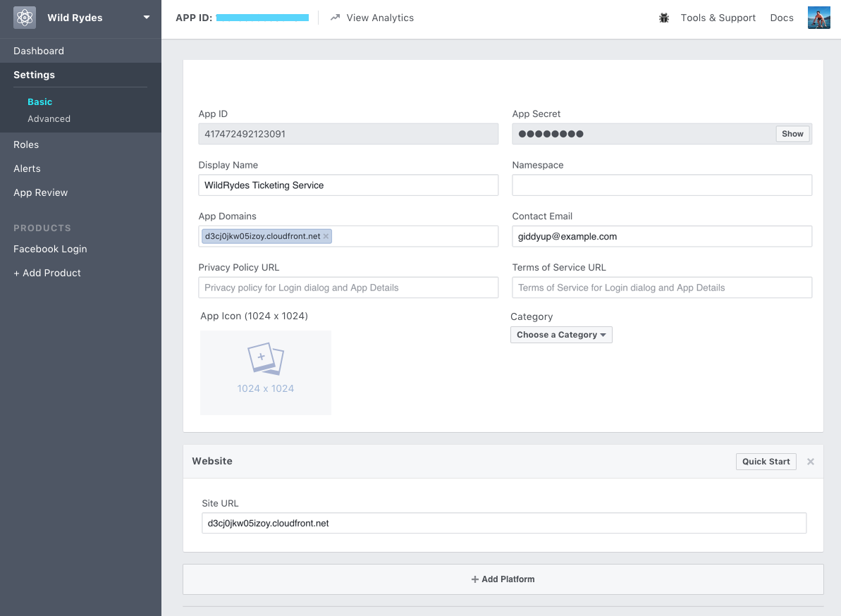This screenshot has height=616, width=841.
Task: Click the + Add Platform button
Action: coord(503,579)
